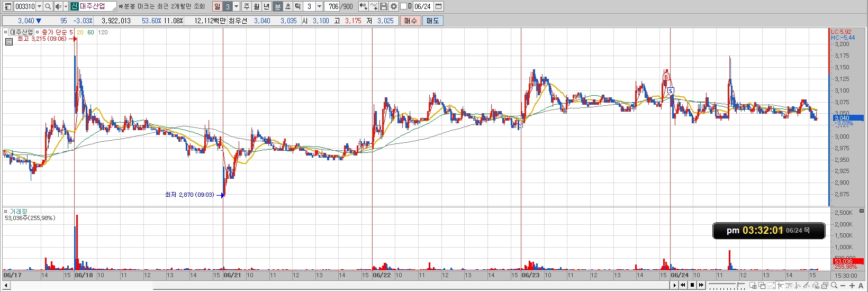Toggle the left sidebar panel icon

pyautogui.click(x=7, y=6)
